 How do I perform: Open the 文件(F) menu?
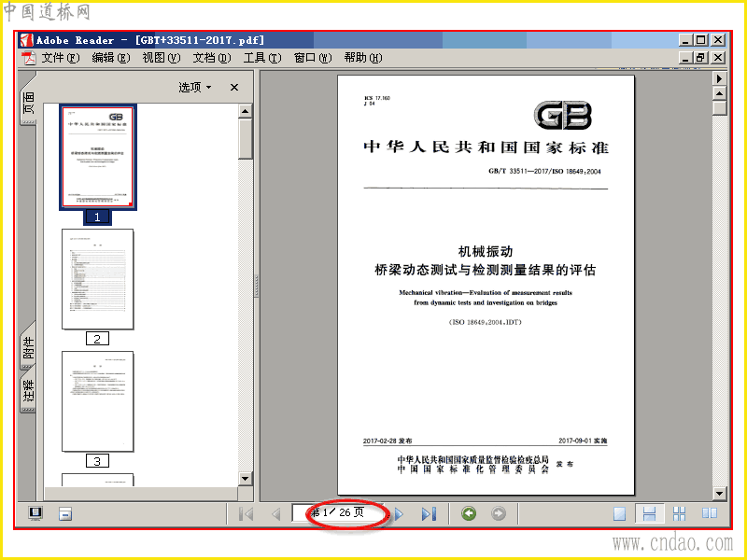(x=60, y=58)
